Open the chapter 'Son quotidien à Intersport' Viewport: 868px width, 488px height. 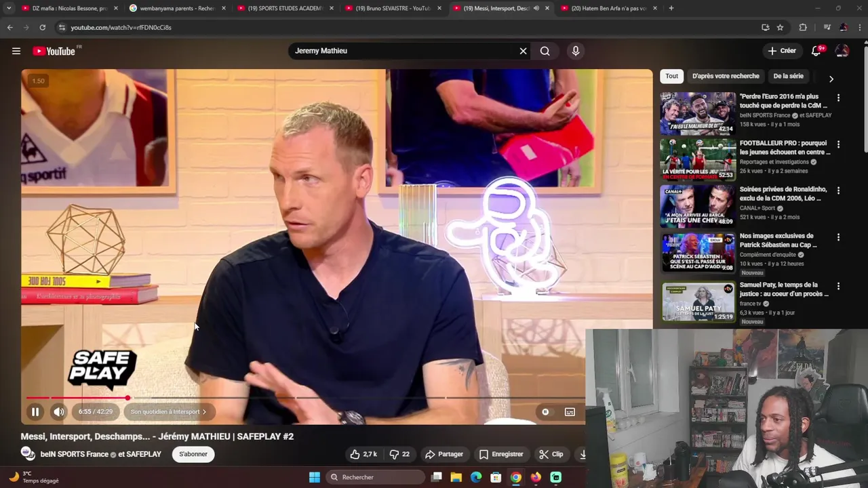pos(168,411)
